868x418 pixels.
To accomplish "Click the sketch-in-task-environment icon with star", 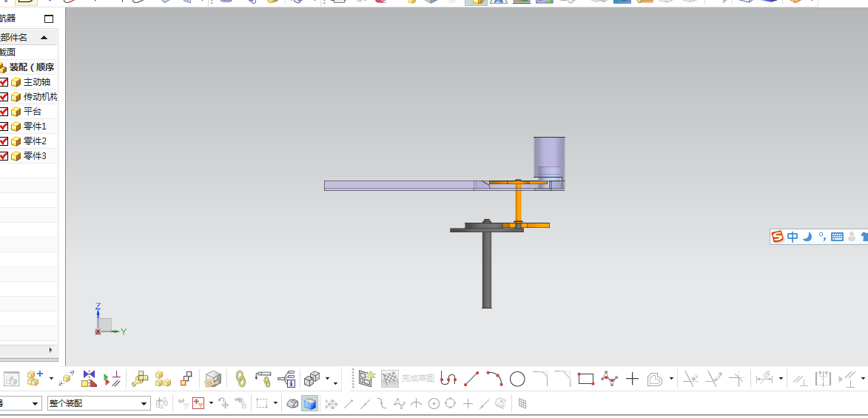I will 366,379.
